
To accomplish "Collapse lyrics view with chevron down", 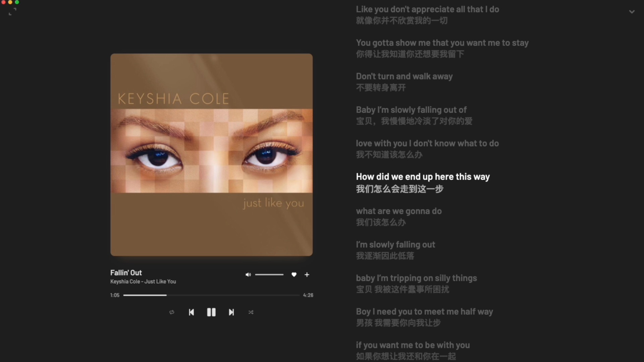I will [632, 12].
